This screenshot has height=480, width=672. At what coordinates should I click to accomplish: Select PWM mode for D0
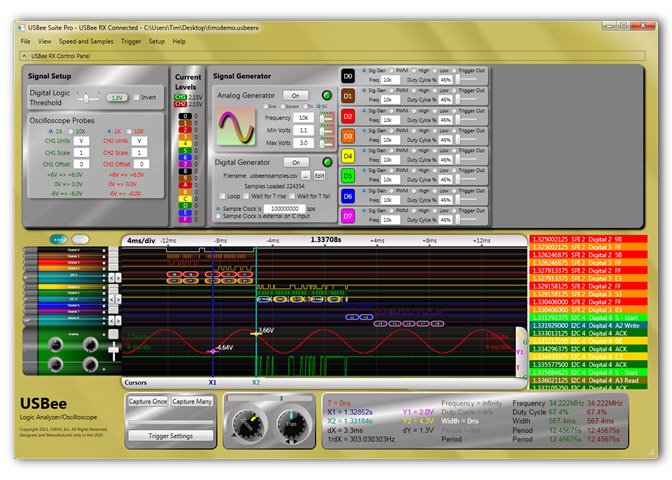pos(391,70)
